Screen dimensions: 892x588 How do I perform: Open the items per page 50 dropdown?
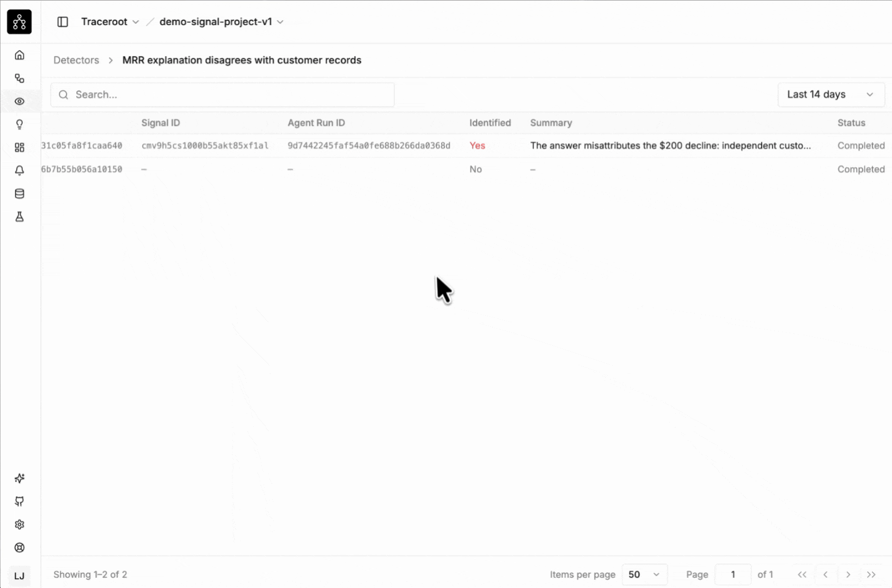[x=644, y=574]
